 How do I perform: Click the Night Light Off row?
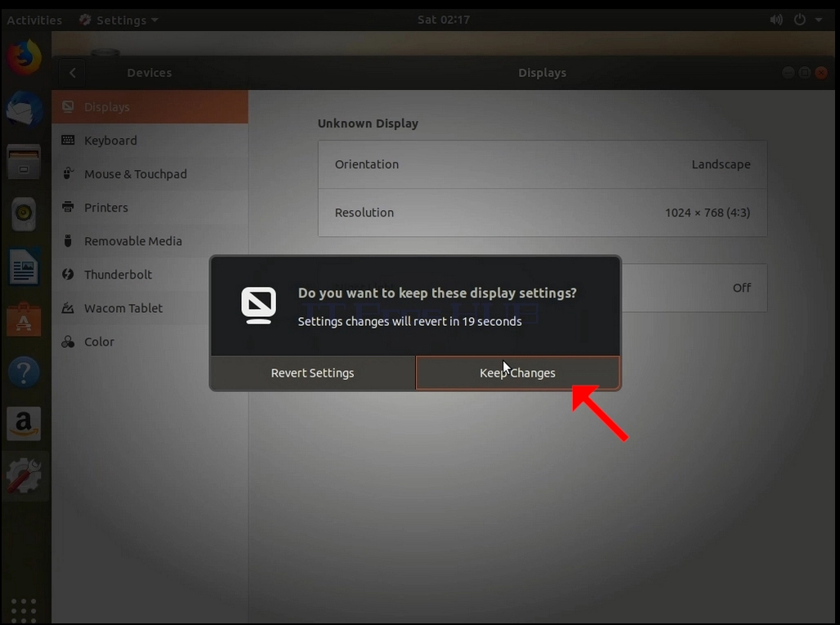click(x=695, y=288)
